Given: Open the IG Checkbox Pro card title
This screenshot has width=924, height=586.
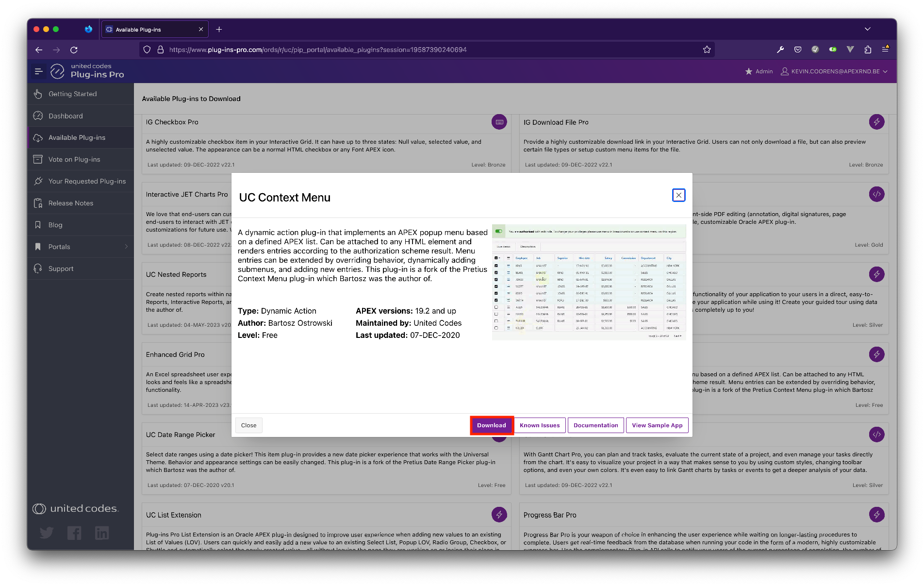Looking at the screenshot, I should [172, 122].
